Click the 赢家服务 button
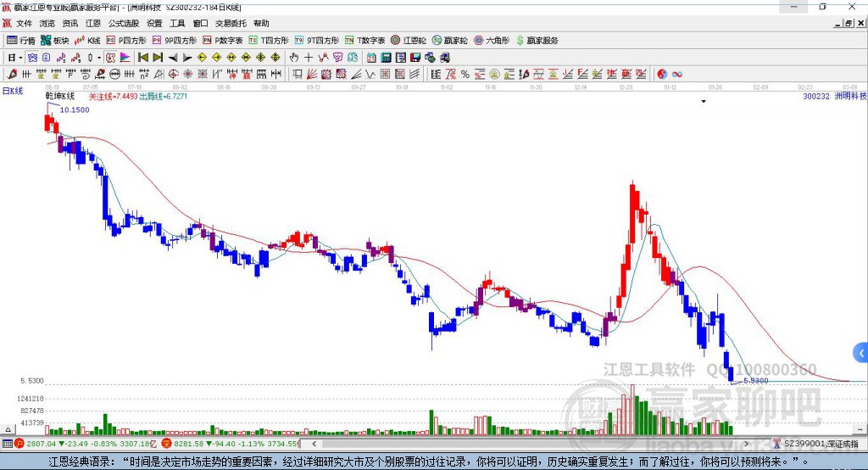Screen dimensions: 868x470 (537, 41)
